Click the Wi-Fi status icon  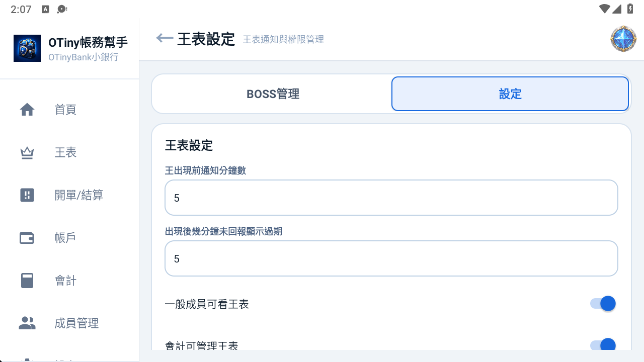[x=605, y=9]
